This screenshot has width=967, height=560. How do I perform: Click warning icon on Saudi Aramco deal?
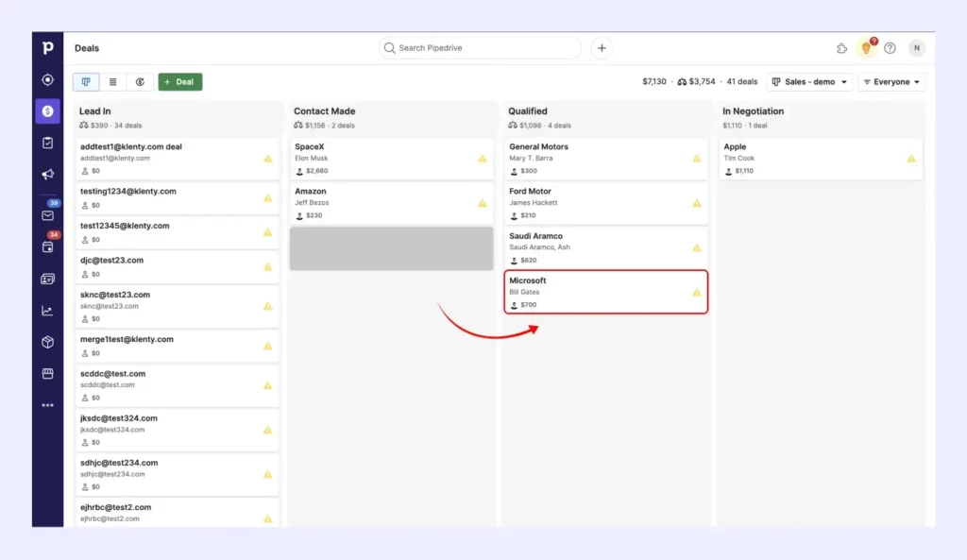click(x=697, y=247)
